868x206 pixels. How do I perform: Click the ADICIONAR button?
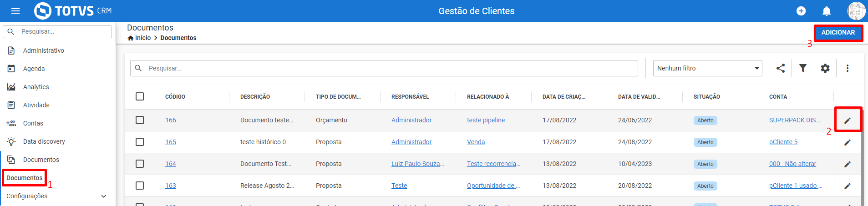tap(838, 33)
